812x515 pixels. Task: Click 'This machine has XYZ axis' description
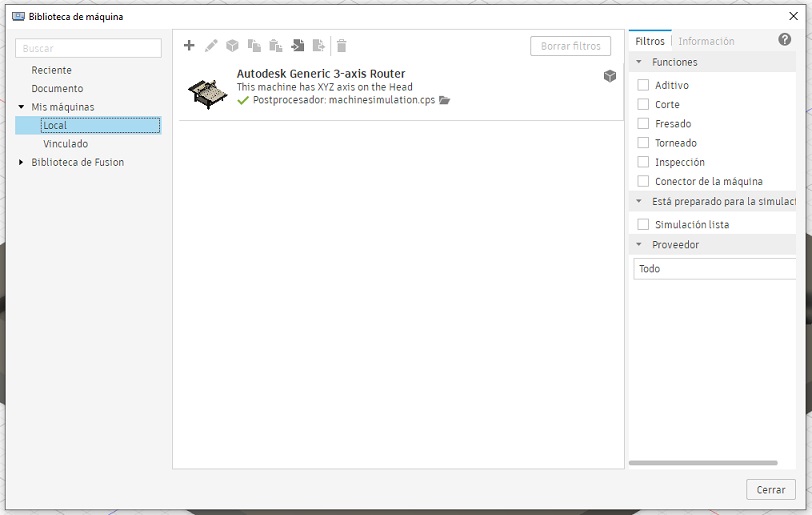pos(324,87)
